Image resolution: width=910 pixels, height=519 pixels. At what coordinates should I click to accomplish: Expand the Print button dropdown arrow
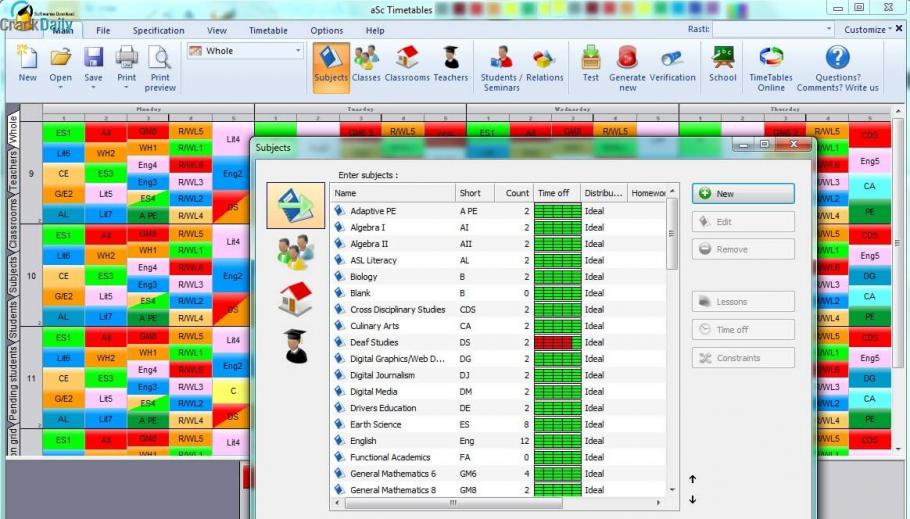[126, 88]
